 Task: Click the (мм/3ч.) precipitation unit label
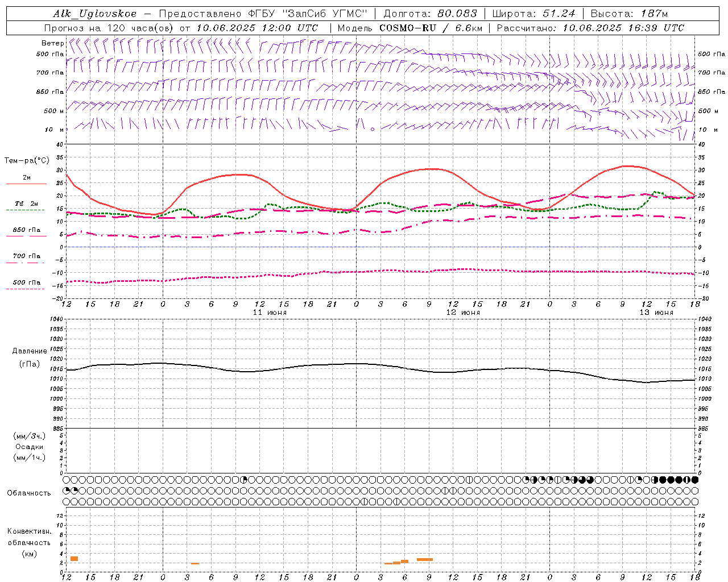click(x=30, y=436)
